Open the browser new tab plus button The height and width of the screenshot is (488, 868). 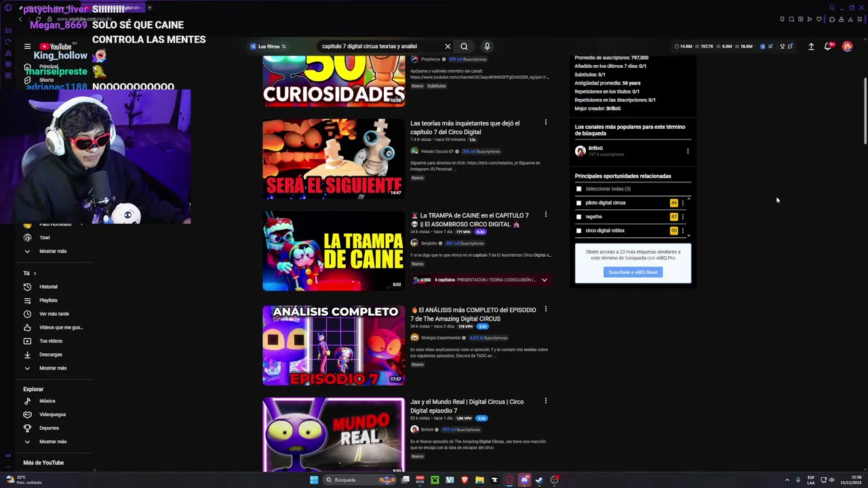pos(149,8)
